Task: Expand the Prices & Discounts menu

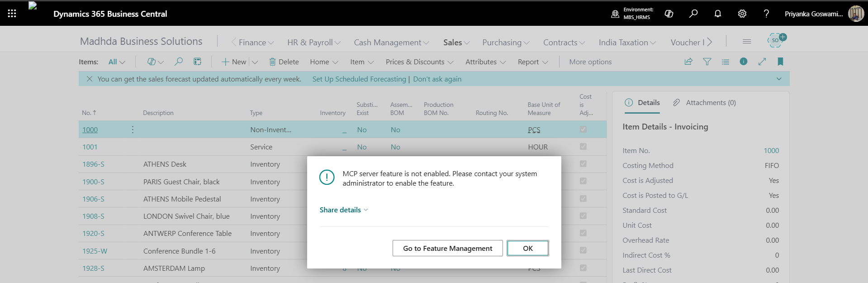Action: tap(419, 62)
